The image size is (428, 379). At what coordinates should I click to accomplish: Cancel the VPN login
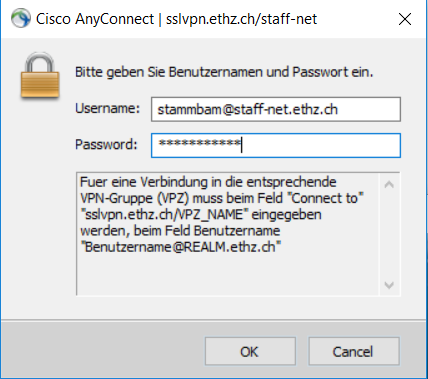coord(354,351)
